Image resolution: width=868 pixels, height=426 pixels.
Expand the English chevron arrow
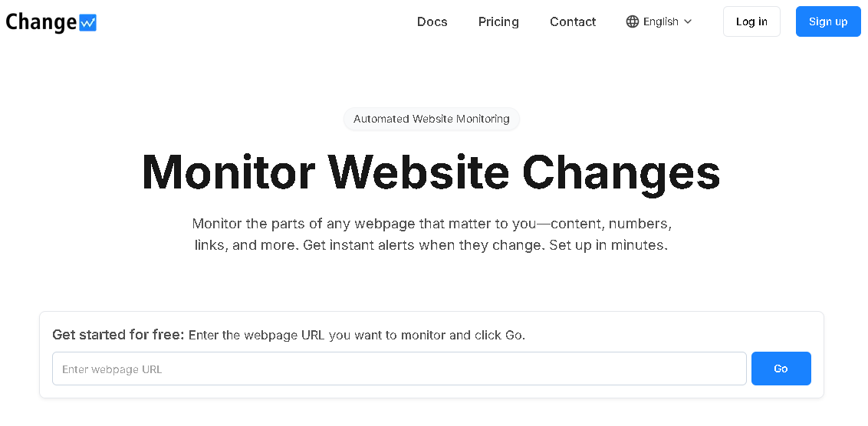click(x=688, y=21)
